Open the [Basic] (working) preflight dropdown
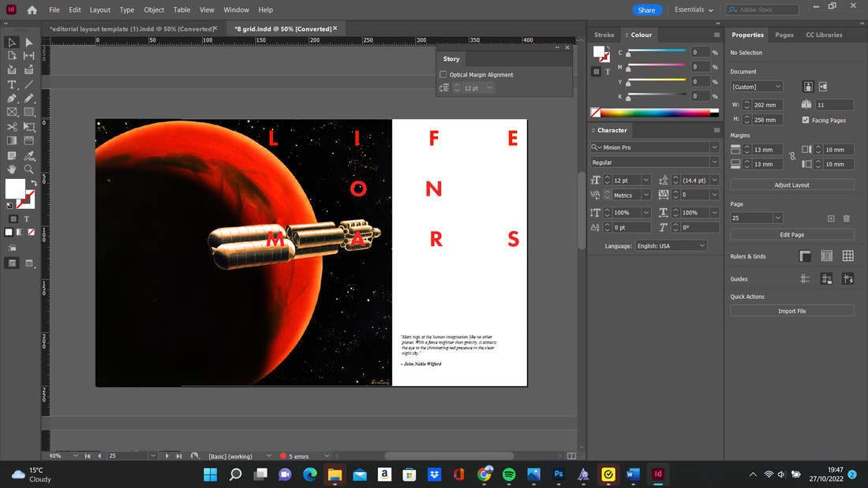Viewport: 868px width, 488px height. 268,456
